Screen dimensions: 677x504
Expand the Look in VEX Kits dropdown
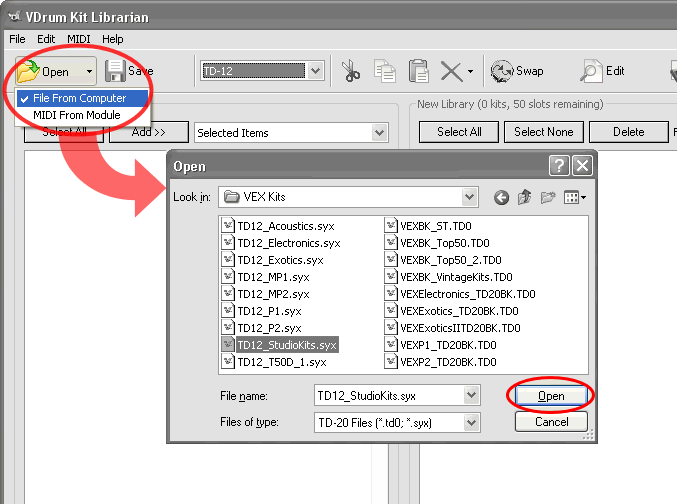click(470, 197)
